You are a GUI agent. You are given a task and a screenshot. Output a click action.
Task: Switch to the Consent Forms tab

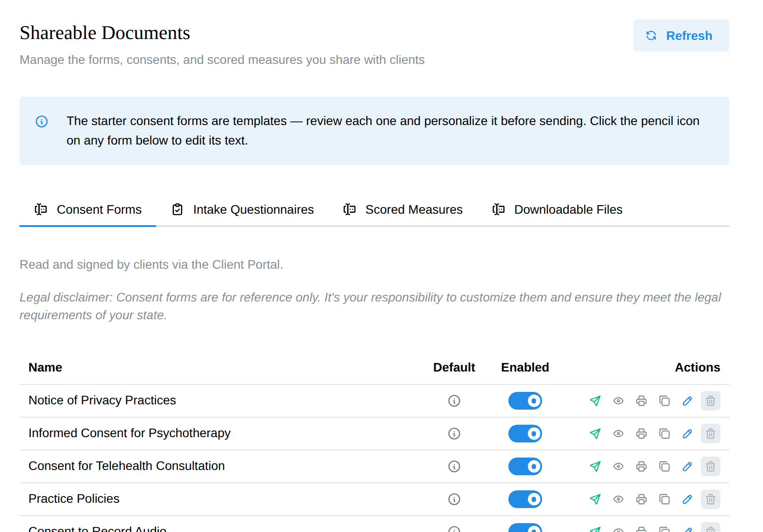point(88,210)
